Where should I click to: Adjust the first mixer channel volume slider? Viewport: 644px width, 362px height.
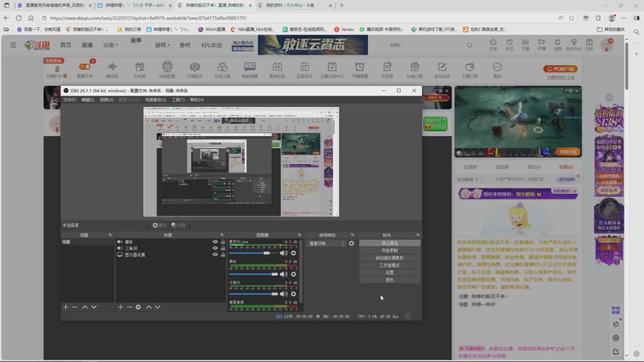point(254,253)
